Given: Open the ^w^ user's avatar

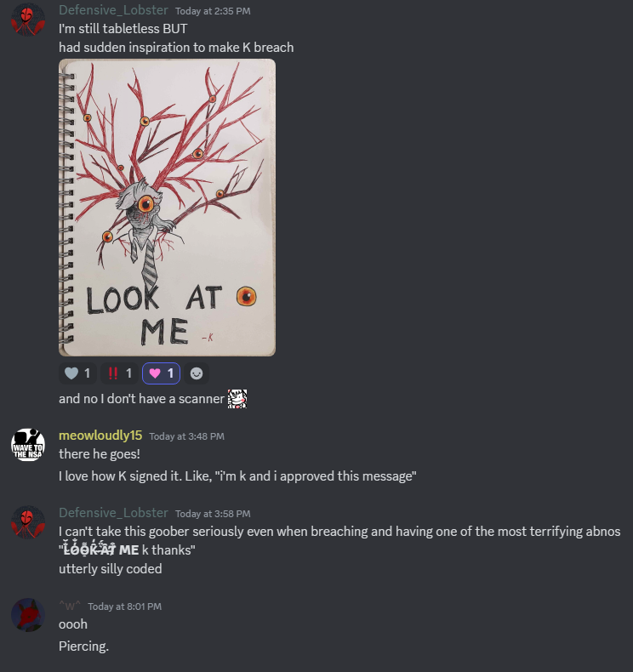Looking at the screenshot, I should pos(28,615).
